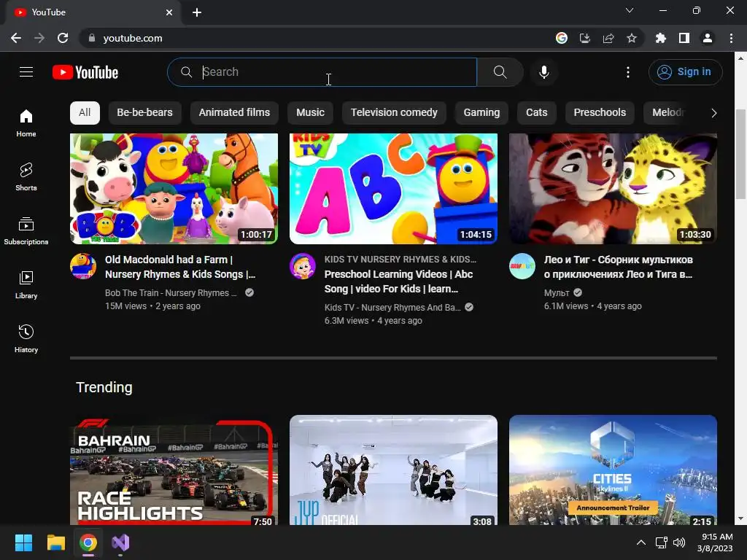This screenshot has height=560, width=747.
Task: Select the Gaming chip
Action: 481,113
